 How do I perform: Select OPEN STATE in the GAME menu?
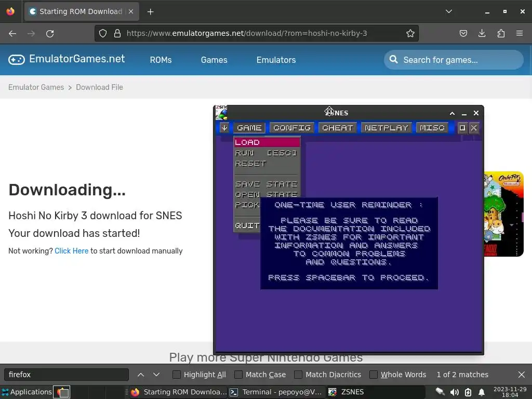[x=267, y=194]
